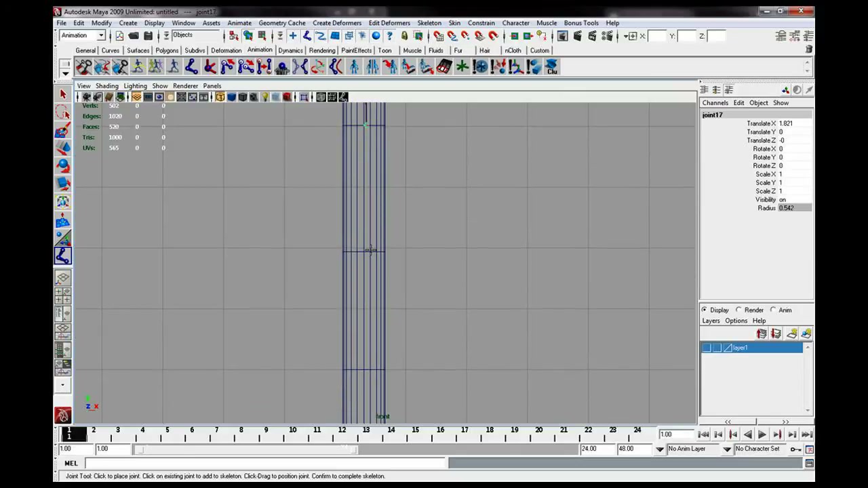Enable wireframe cube in panel toolbar
The height and width of the screenshot is (488, 868).
[220, 97]
